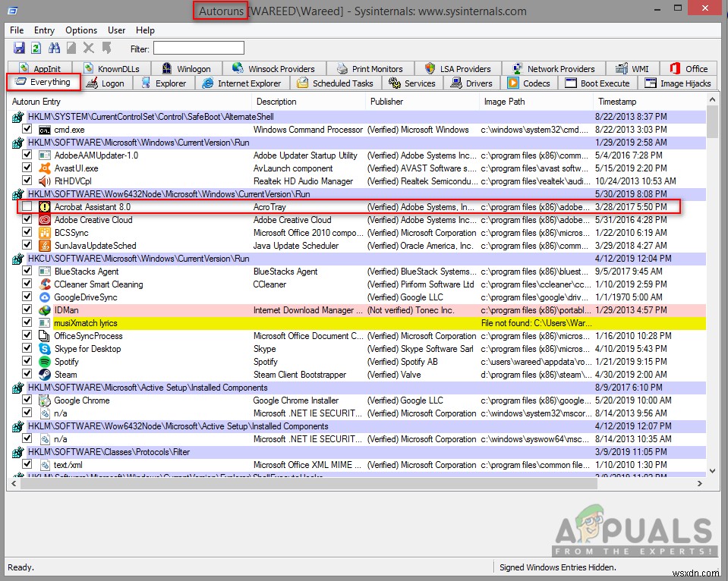Enable the Acrobat Assistant 8.0 checkbox
728x581 pixels.
pos(27,206)
